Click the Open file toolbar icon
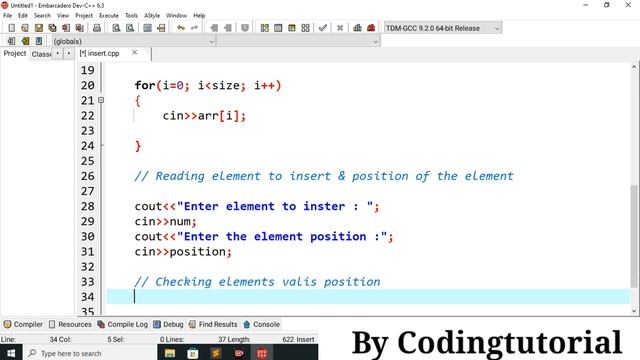The width and height of the screenshot is (640, 360). pyautogui.click(x=25, y=28)
